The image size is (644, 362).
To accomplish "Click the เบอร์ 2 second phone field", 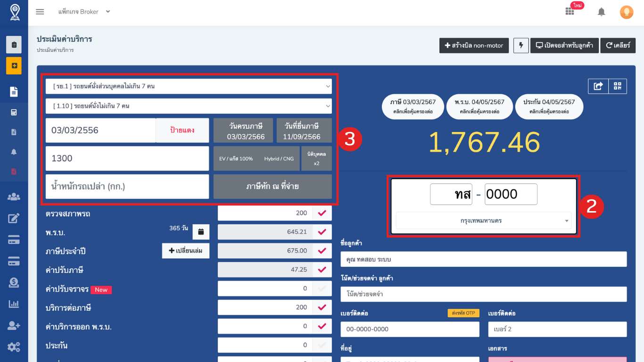I will click(557, 329).
